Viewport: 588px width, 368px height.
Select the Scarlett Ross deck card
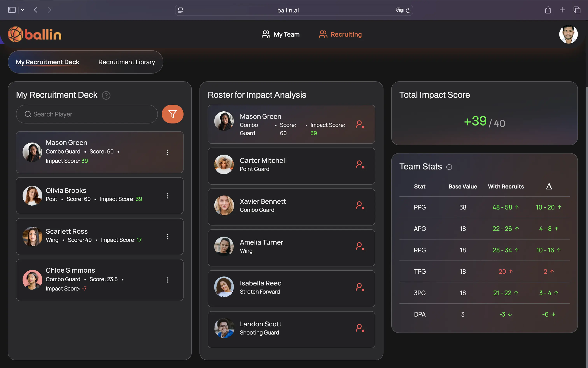(x=100, y=237)
